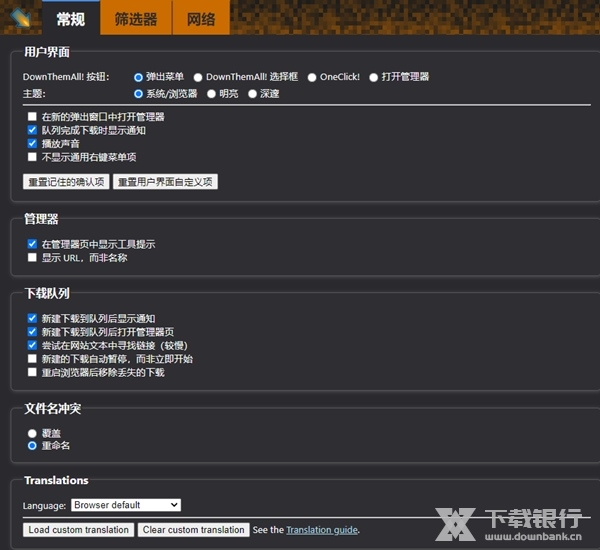Click Clear custom translation button
The height and width of the screenshot is (550, 600).
(x=194, y=530)
